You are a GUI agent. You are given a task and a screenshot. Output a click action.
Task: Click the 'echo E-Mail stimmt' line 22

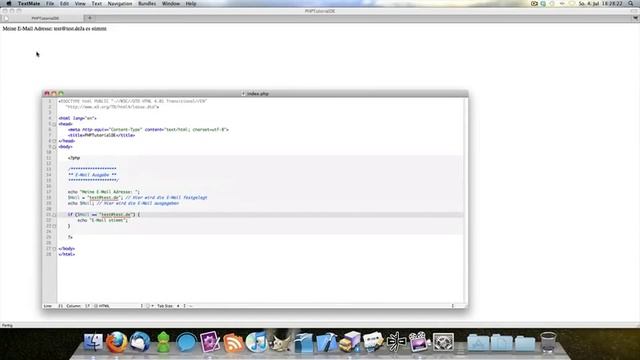[103, 220]
